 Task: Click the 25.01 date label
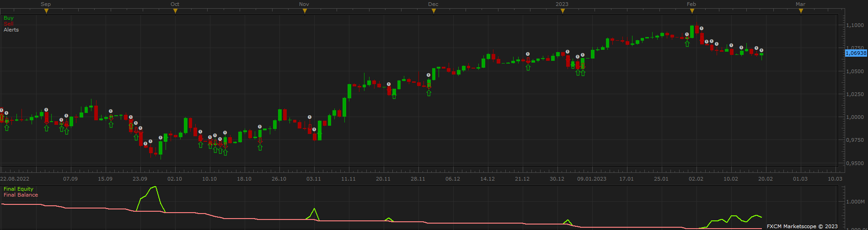coord(661,179)
